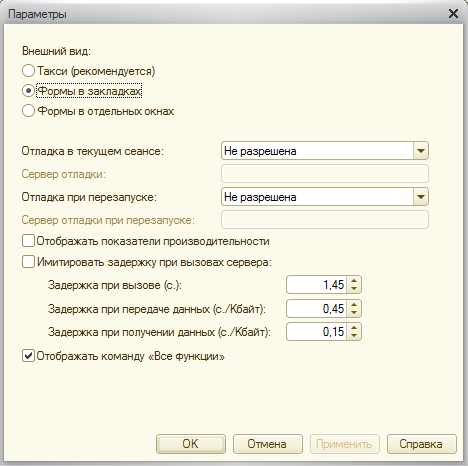Choose Формы в закладках option
The image size is (468, 466).
tap(28, 91)
